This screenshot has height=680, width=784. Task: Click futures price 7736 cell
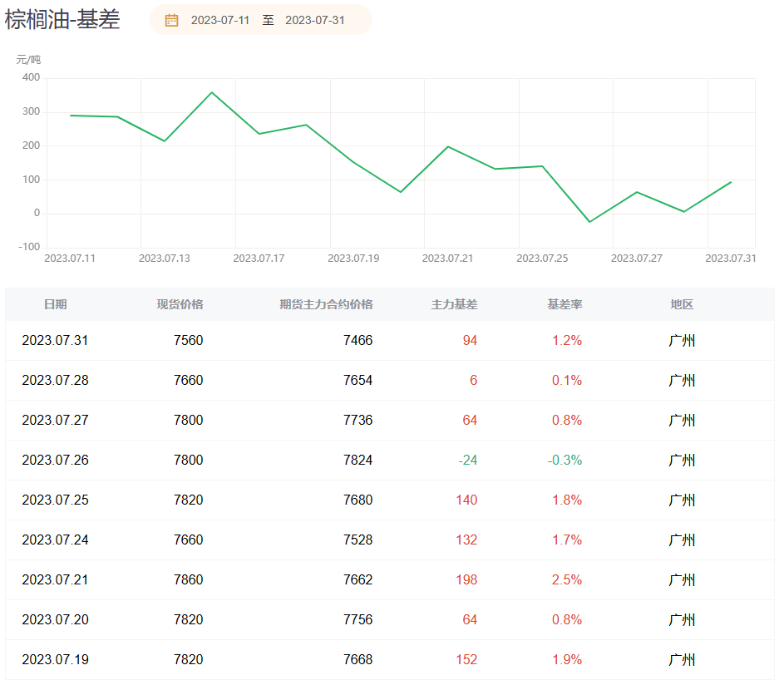[x=358, y=421]
